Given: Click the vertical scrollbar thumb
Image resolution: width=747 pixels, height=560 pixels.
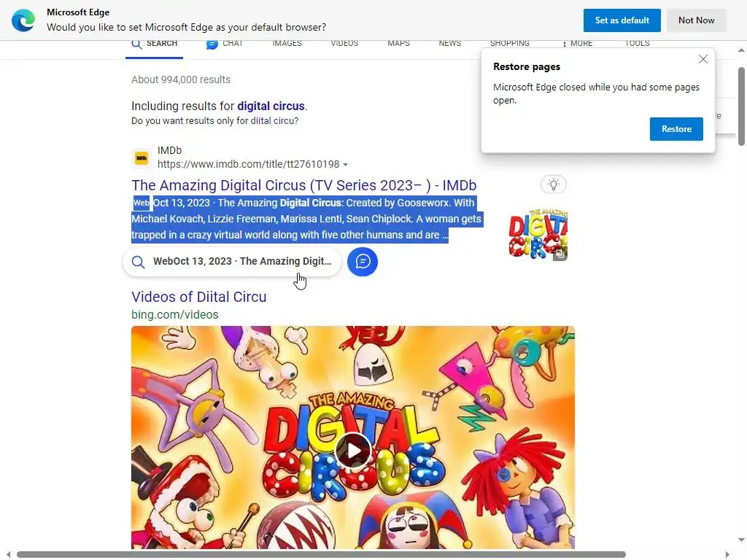Looking at the screenshot, I should (741, 106).
